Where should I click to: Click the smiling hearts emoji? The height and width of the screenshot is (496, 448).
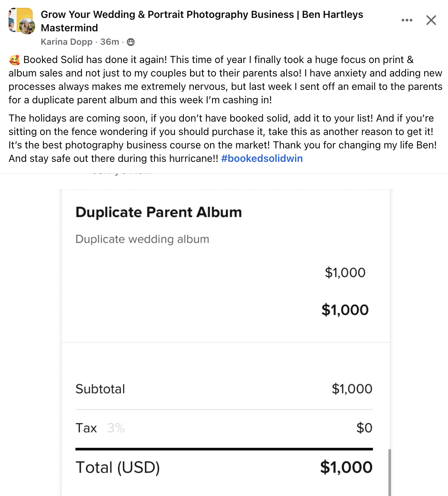click(x=15, y=60)
